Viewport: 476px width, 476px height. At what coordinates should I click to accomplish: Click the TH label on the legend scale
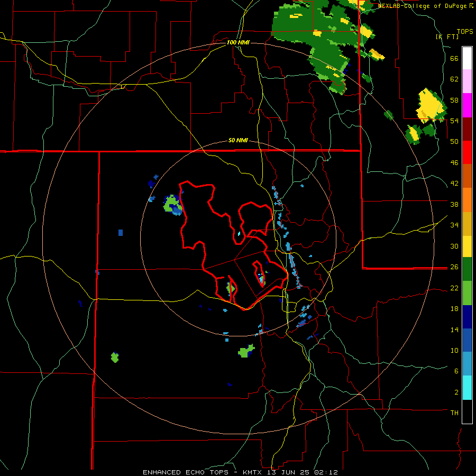click(x=454, y=413)
